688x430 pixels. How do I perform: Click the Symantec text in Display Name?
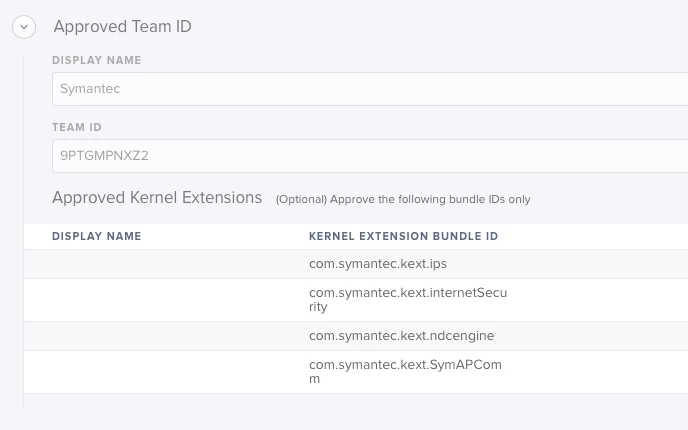pyautogui.click(x=90, y=89)
